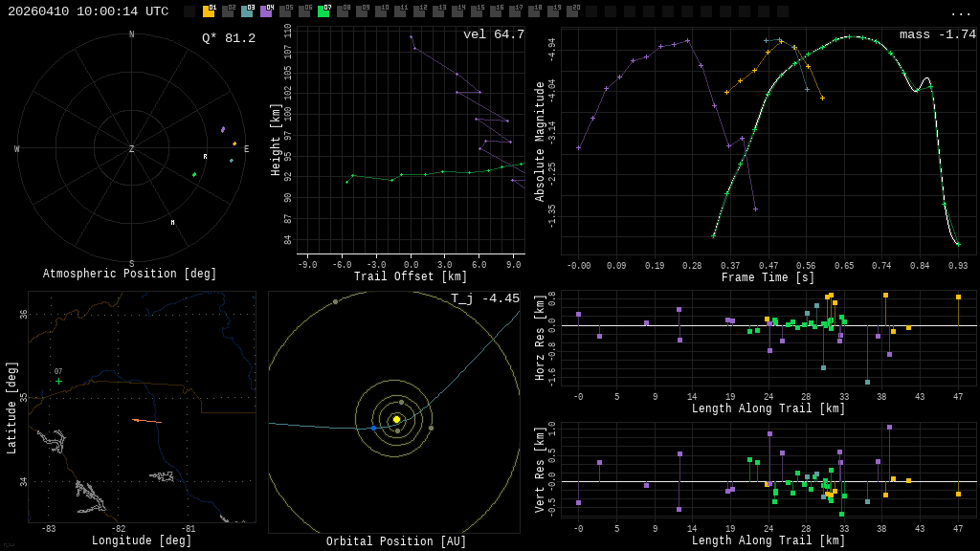
Task: Click the blue Earth marker on the orbit
Action: [x=373, y=428]
